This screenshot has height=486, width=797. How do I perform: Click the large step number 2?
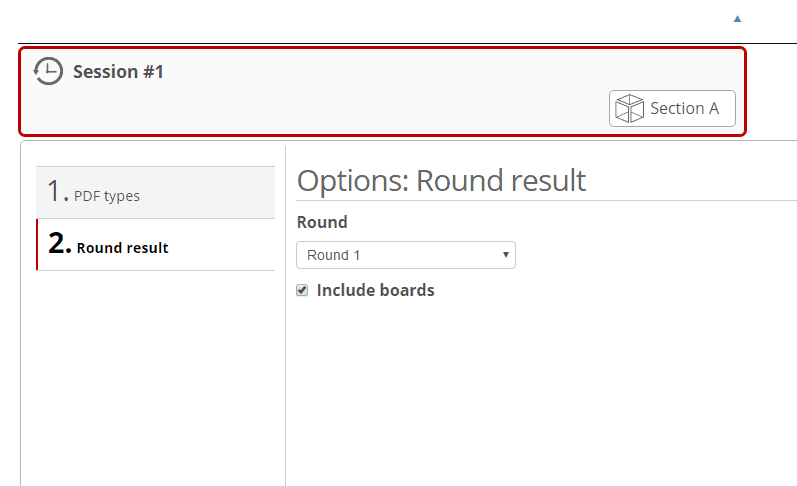click(x=58, y=245)
